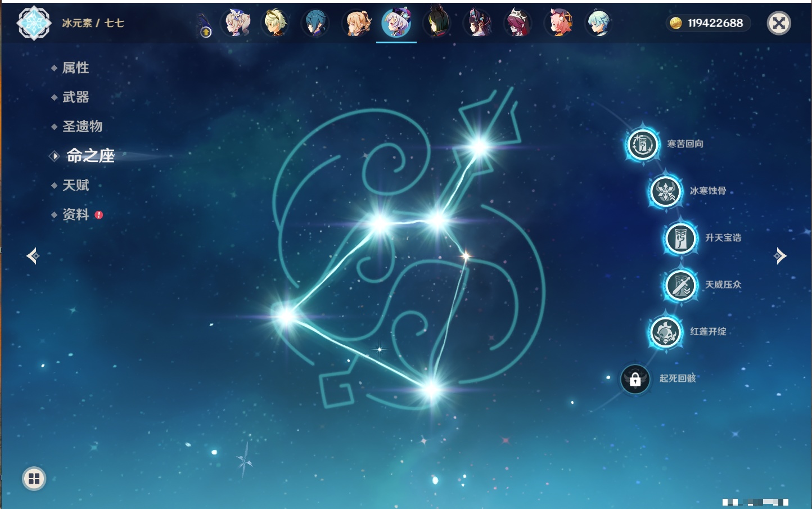The height and width of the screenshot is (509, 812).
Task: Click the 冰元素 / 七七 title text
Action: coord(93,23)
